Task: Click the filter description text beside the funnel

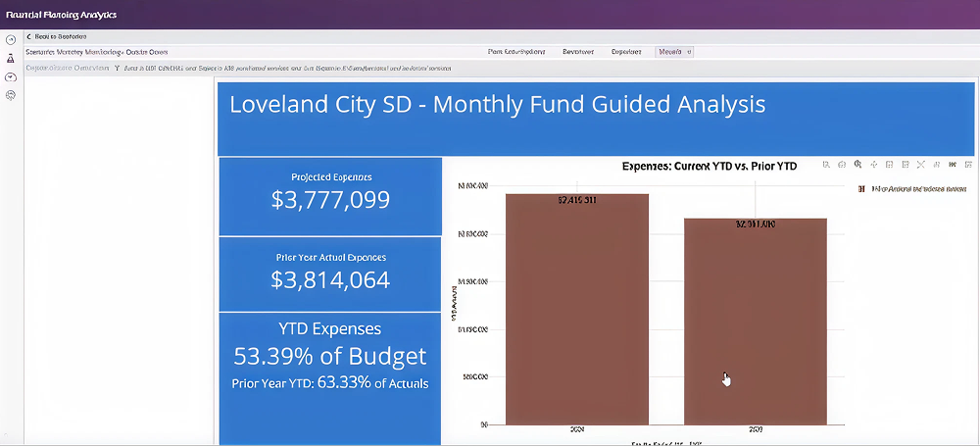Action: click(x=288, y=68)
